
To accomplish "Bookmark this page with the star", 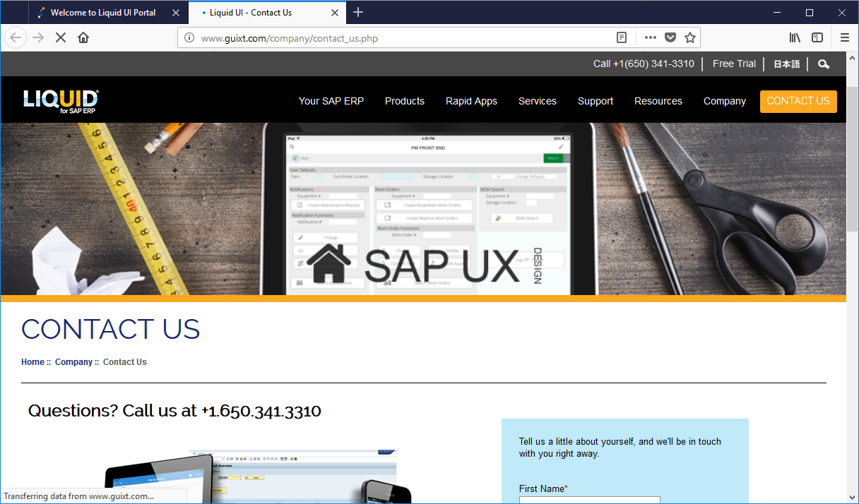I will click(x=690, y=37).
